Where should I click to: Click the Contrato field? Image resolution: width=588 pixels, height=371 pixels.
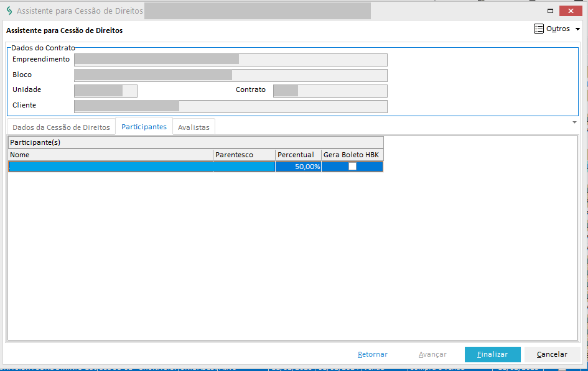(330, 91)
